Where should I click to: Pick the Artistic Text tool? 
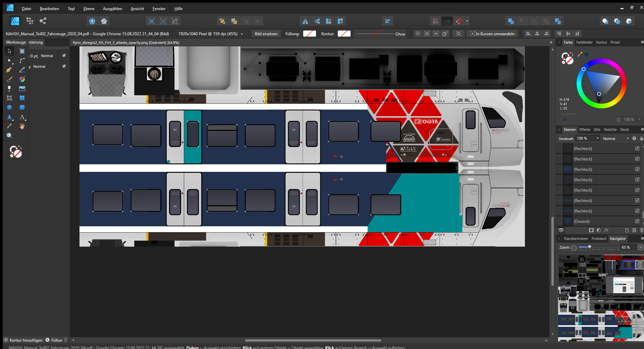click(22, 117)
